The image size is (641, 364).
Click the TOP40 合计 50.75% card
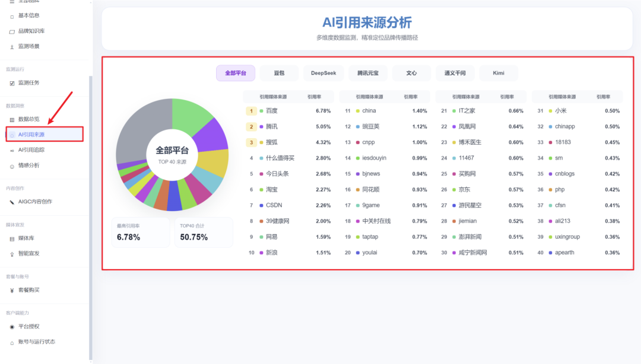tap(204, 232)
